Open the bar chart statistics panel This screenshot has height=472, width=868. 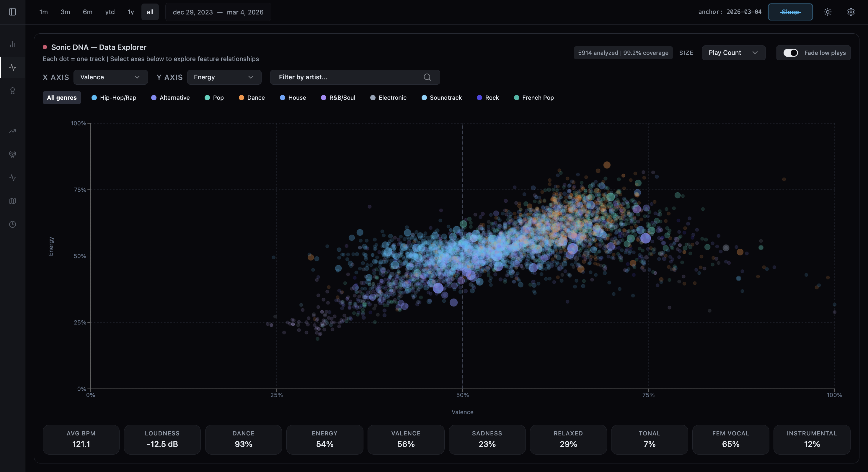coord(12,44)
